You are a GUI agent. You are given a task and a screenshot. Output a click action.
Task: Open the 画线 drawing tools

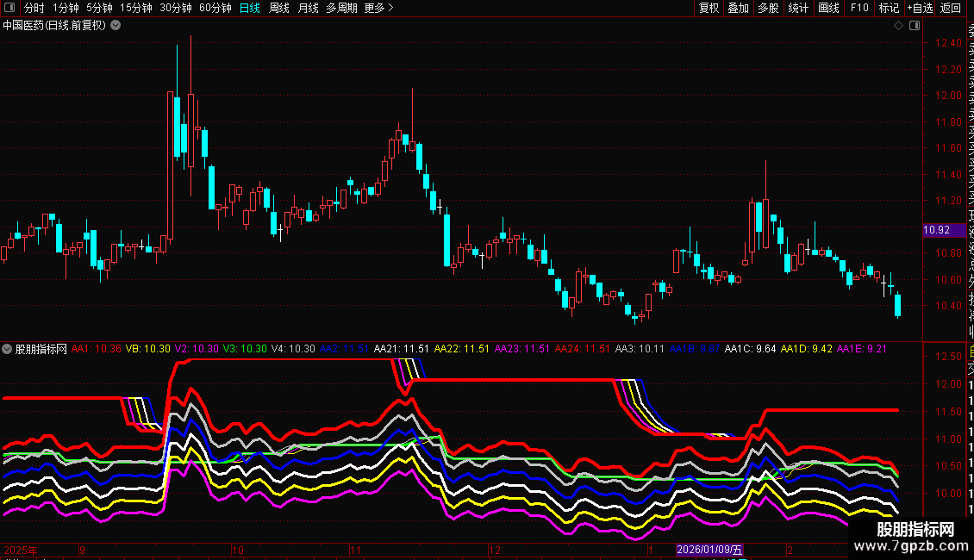tap(828, 8)
